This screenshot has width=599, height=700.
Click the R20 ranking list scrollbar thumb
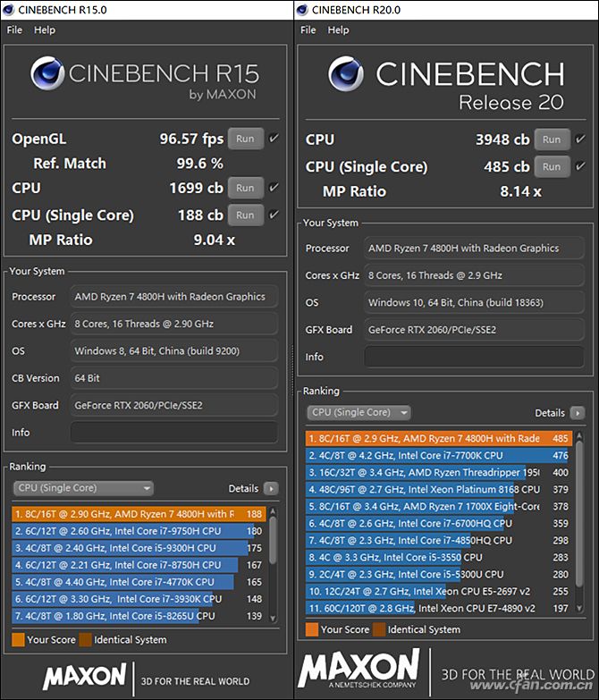pos(579,514)
